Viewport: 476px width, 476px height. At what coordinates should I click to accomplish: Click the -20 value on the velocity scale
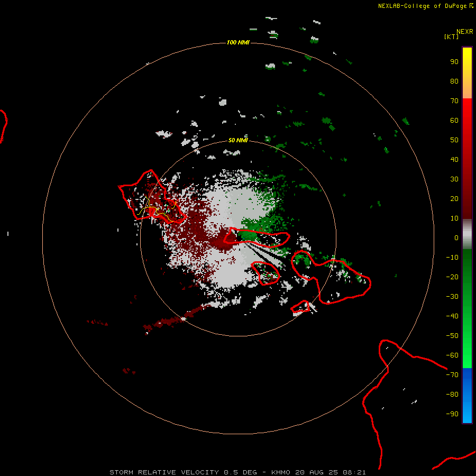click(x=452, y=277)
